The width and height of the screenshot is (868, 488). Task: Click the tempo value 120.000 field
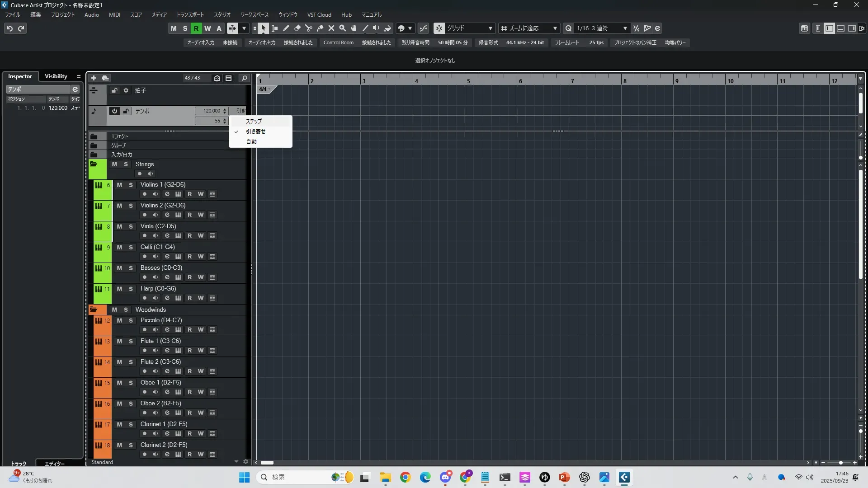(211, 111)
